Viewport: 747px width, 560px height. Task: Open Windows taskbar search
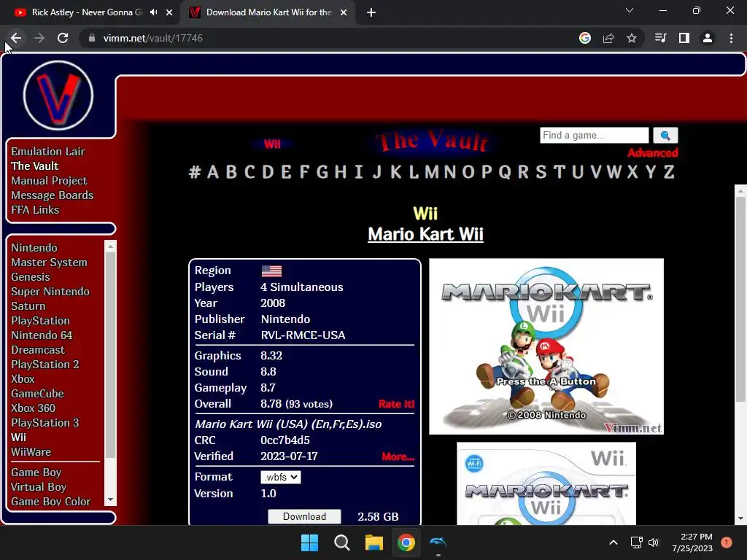[341, 542]
